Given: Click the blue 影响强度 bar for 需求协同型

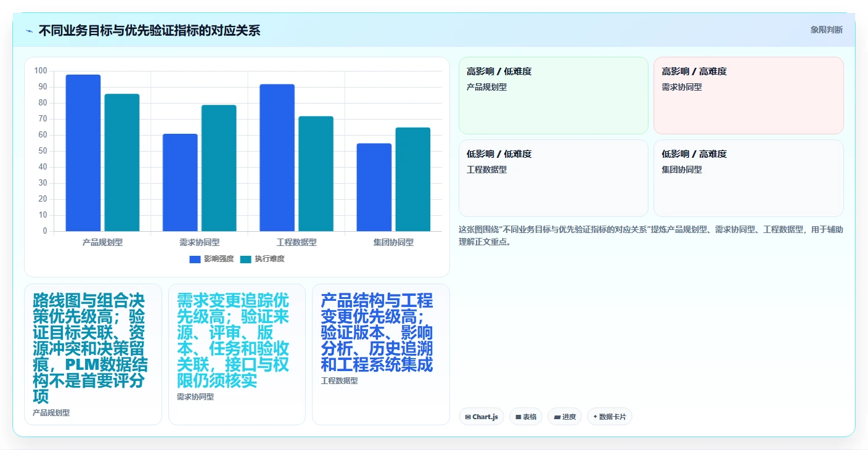Looking at the screenshot, I should (180, 182).
